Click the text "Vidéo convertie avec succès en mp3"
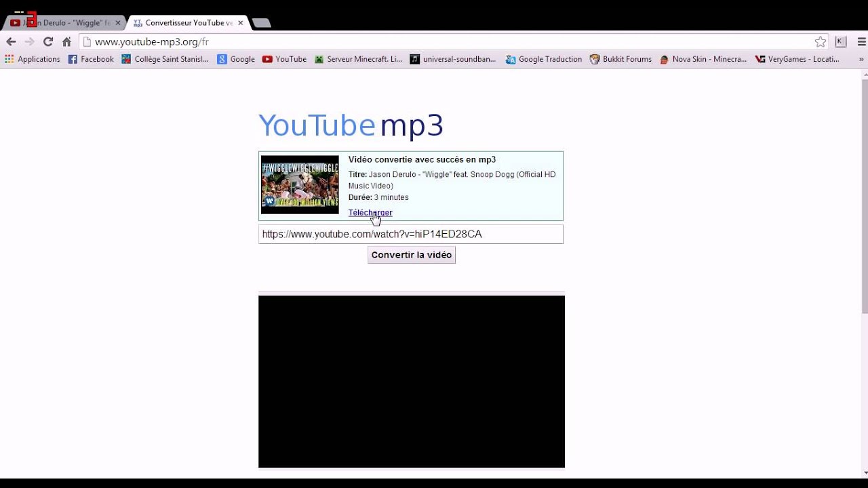Screen dimensions: 868x488 coord(422,160)
